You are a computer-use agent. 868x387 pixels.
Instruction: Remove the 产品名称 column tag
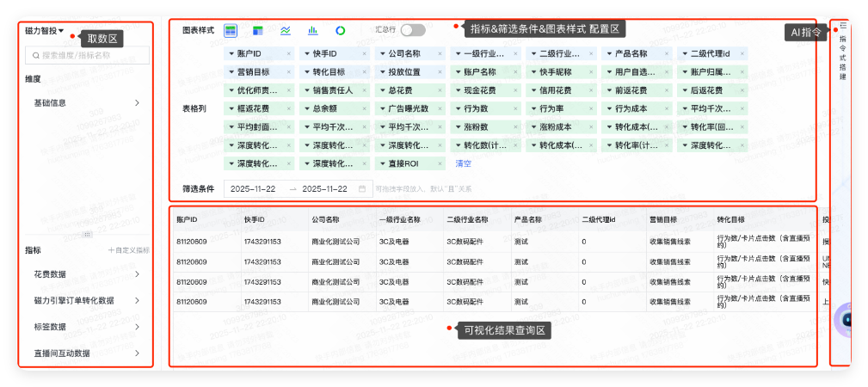667,54
